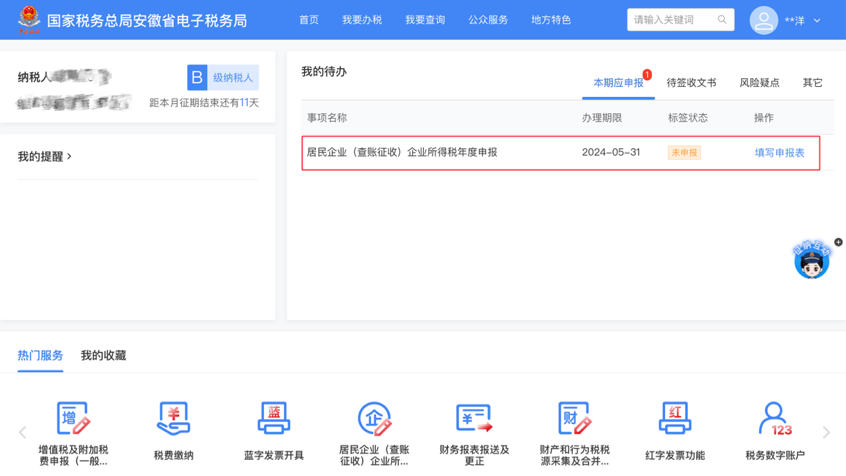
Task: Open the 财产和行为税税源采集 service icon
Action: tap(575, 419)
